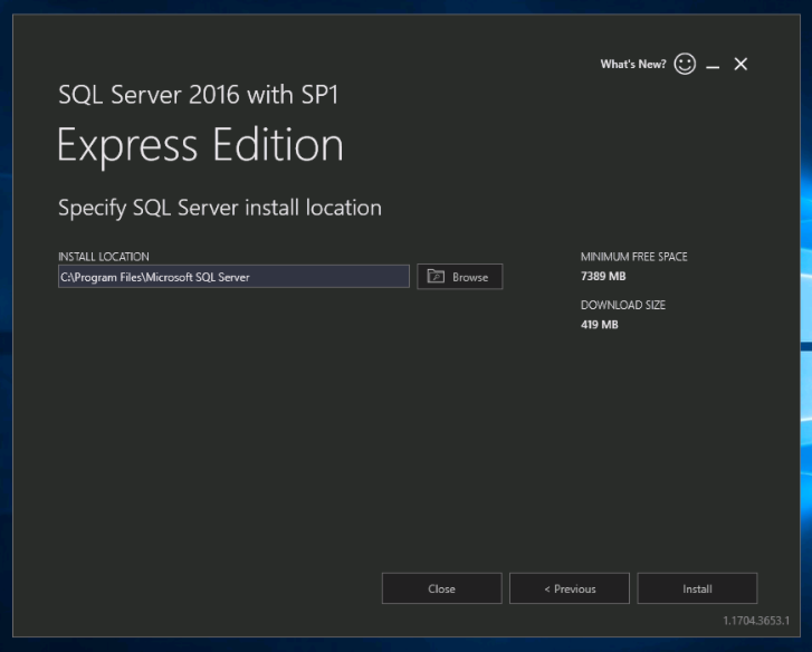The height and width of the screenshot is (652, 812).
Task: Start installation with the Install button
Action: pyautogui.click(x=697, y=589)
